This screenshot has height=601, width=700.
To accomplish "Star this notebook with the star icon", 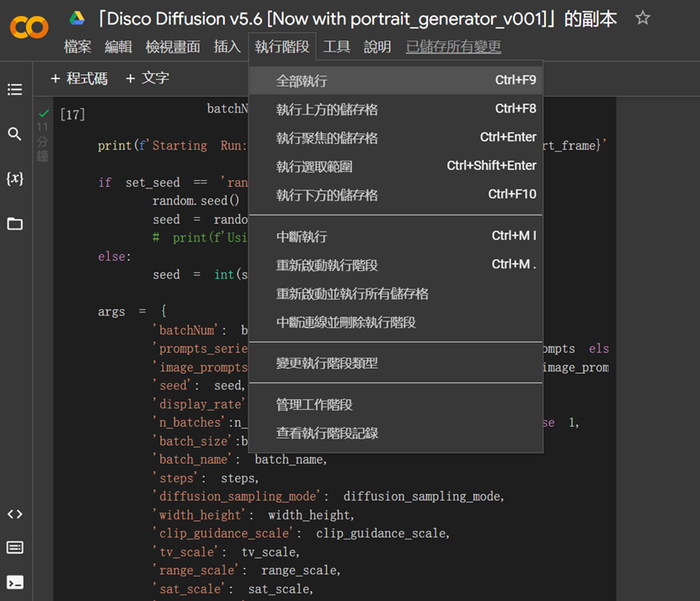I will [643, 19].
